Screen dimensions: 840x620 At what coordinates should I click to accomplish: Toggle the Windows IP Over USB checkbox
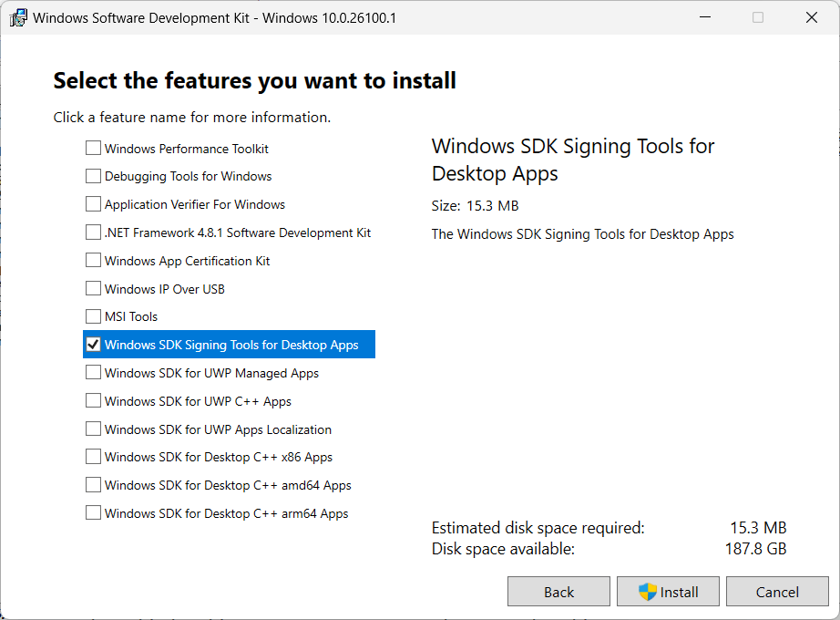93,288
